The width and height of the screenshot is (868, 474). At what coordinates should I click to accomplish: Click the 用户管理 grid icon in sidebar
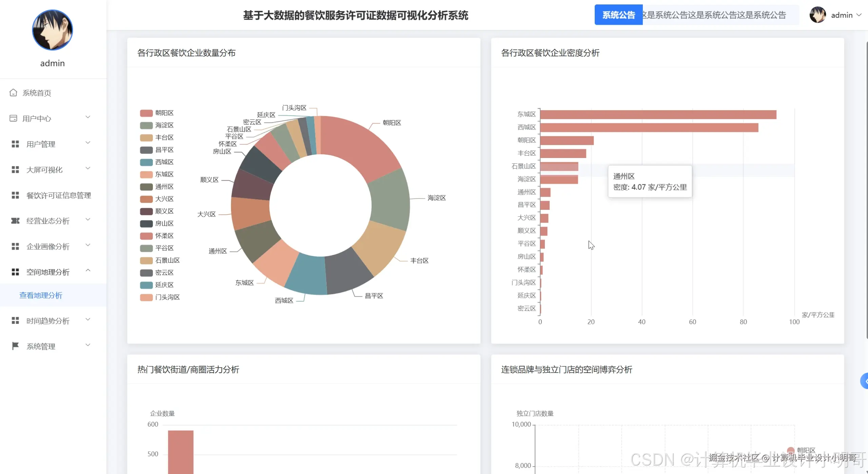coord(15,143)
